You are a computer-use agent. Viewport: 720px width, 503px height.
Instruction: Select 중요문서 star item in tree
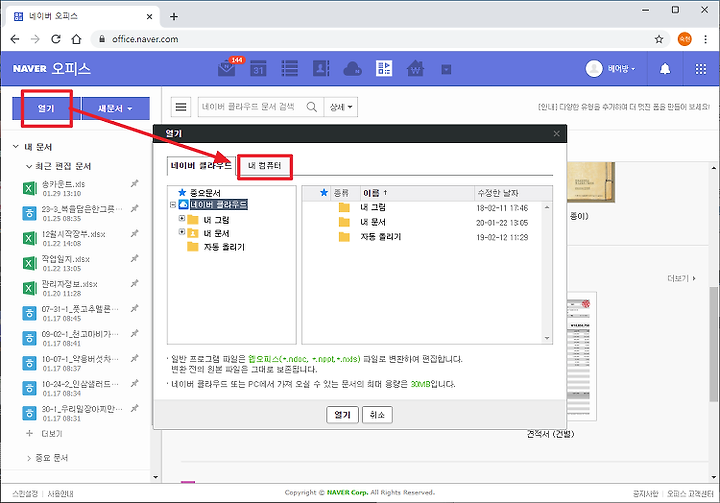(x=200, y=193)
